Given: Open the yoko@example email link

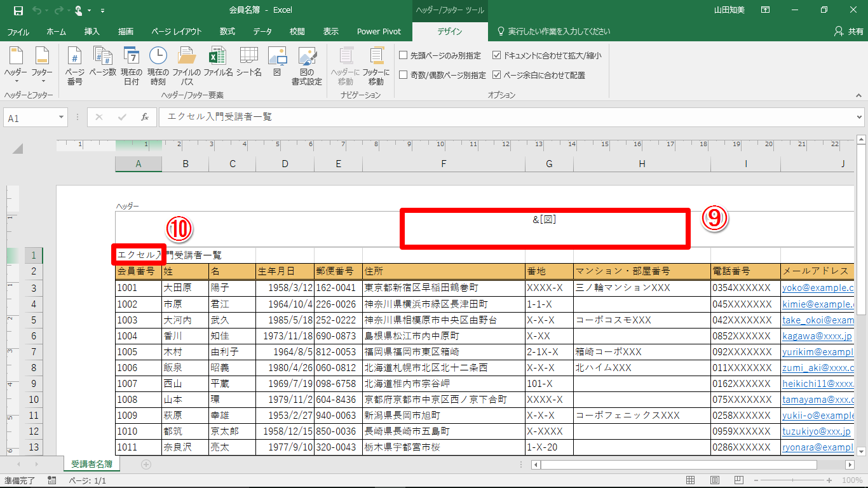Looking at the screenshot, I should point(818,288).
